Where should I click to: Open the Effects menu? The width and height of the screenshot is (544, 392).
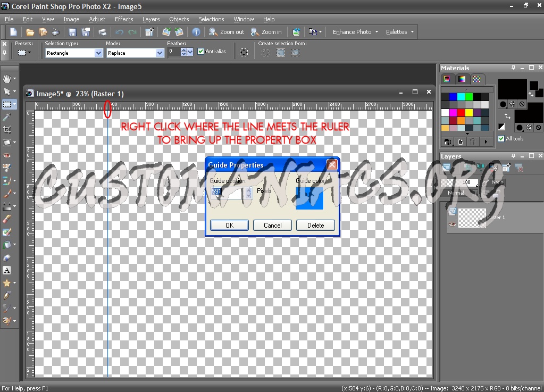pyautogui.click(x=124, y=19)
